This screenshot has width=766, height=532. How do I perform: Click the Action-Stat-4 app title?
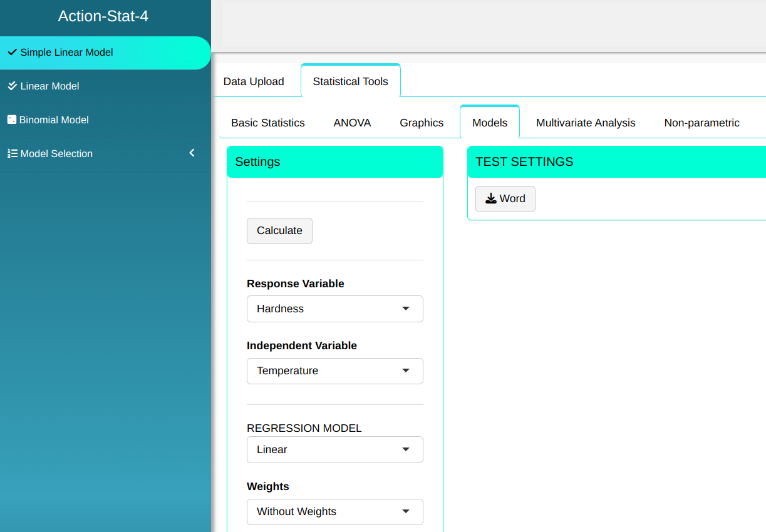[103, 16]
